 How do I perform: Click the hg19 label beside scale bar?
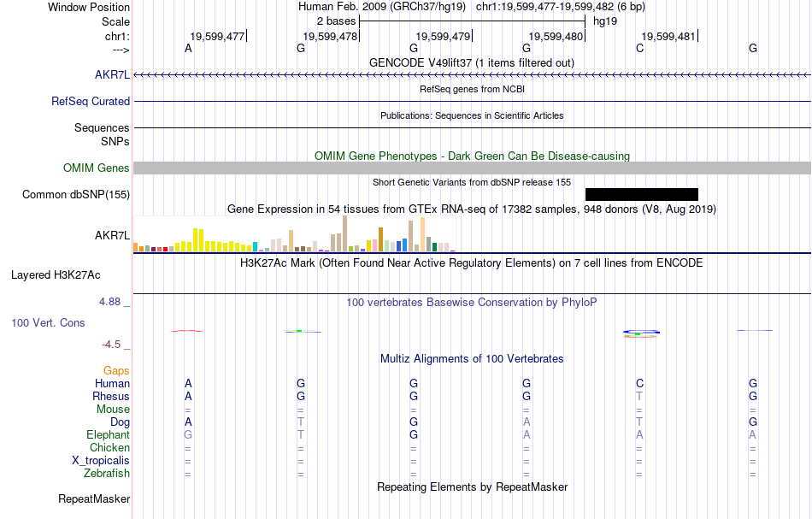605,21
